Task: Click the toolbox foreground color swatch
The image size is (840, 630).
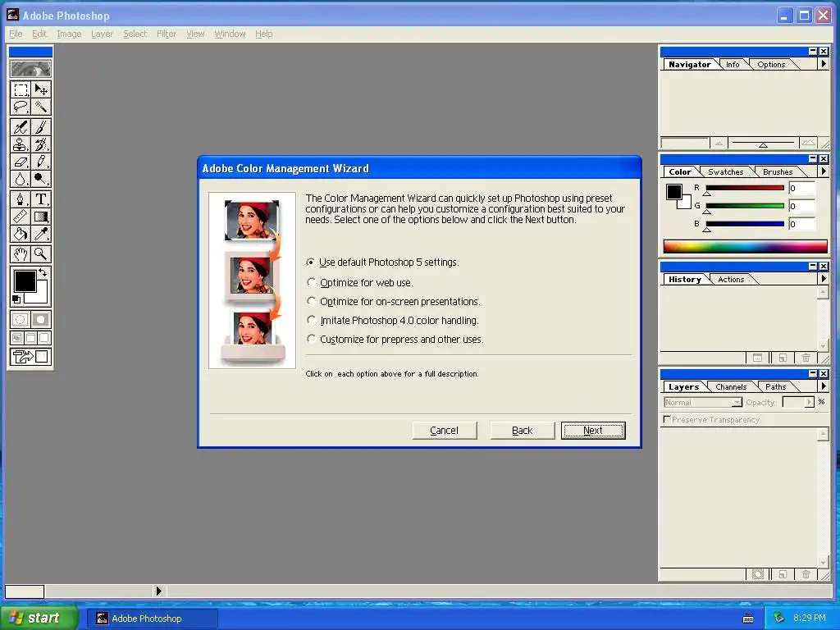Action: [25, 281]
